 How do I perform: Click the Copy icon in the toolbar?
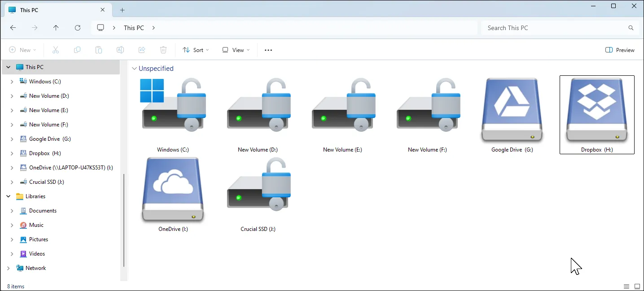point(77,50)
